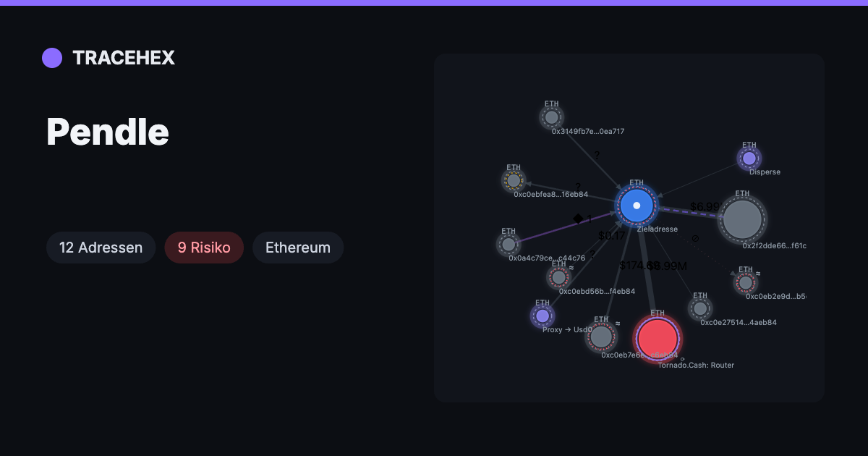Select the blue Zieladresse center node
This screenshot has height=456, width=868.
tap(637, 206)
